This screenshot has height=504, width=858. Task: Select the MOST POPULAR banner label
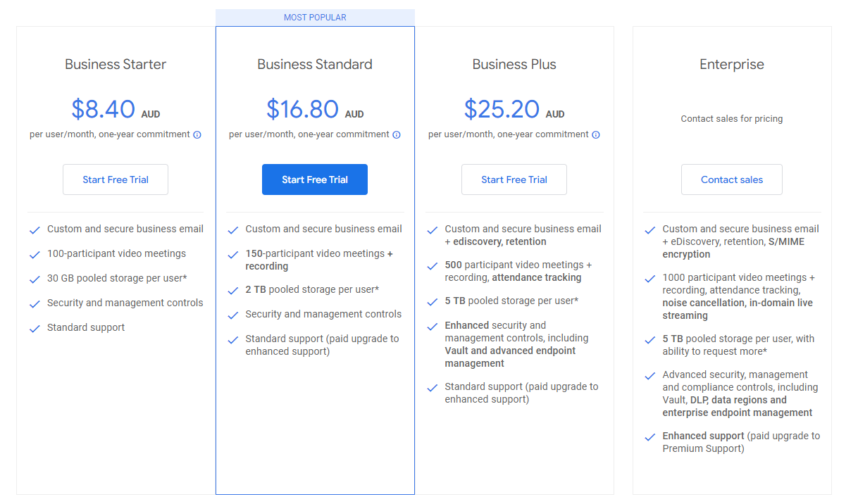[315, 18]
